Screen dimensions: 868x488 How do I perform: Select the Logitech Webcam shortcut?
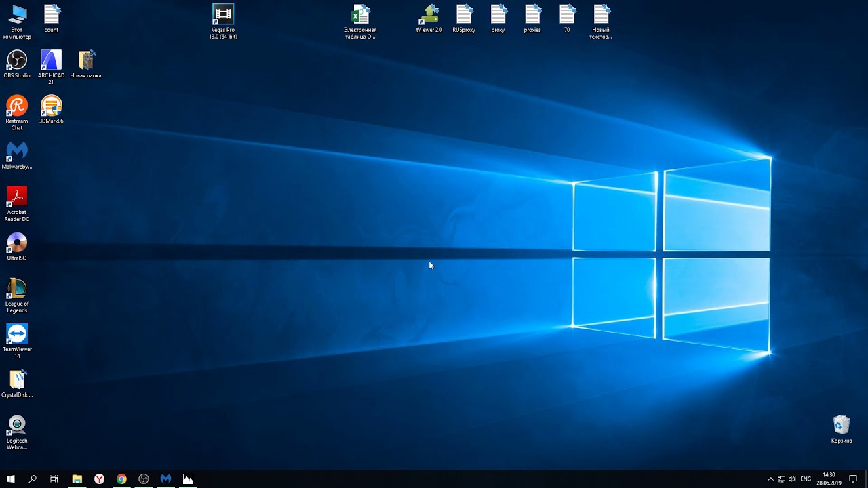[x=17, y=433]
